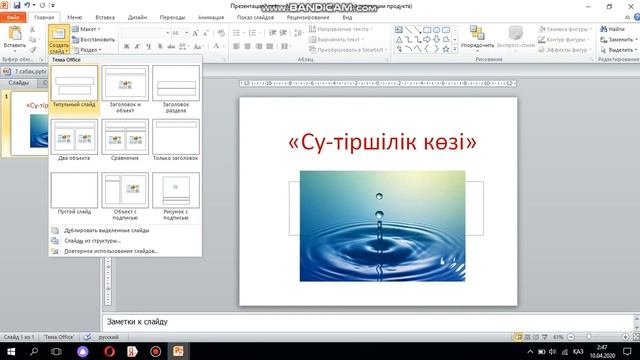Click the Format Painter brush icon
Image resolution: width=640 pixels, height=360 pixels.
32,49
